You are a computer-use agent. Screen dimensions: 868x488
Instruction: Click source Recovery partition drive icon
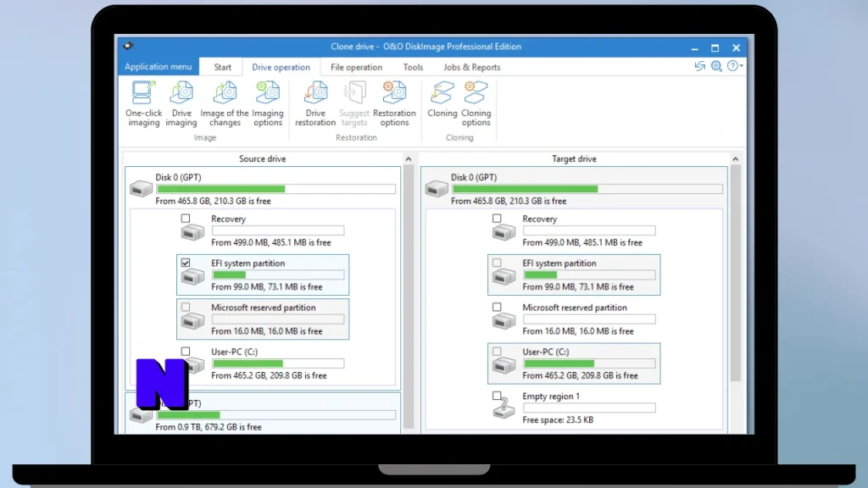click(x=192, y=232)
